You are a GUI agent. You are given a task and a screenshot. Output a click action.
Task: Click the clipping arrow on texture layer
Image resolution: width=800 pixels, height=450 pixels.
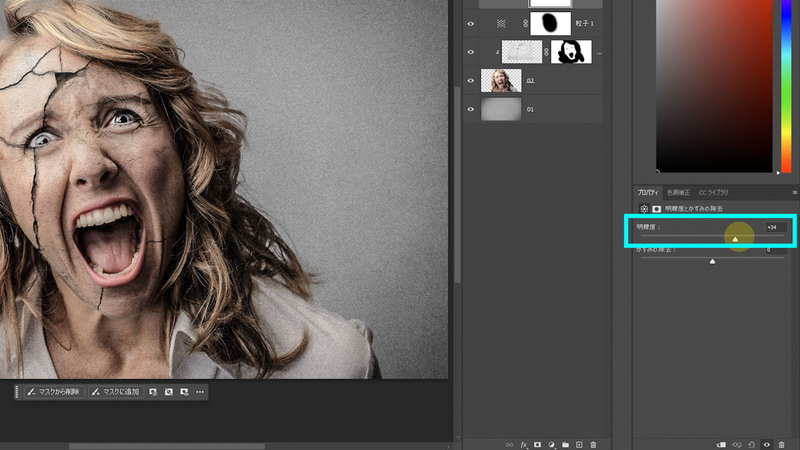click(497, 52)
